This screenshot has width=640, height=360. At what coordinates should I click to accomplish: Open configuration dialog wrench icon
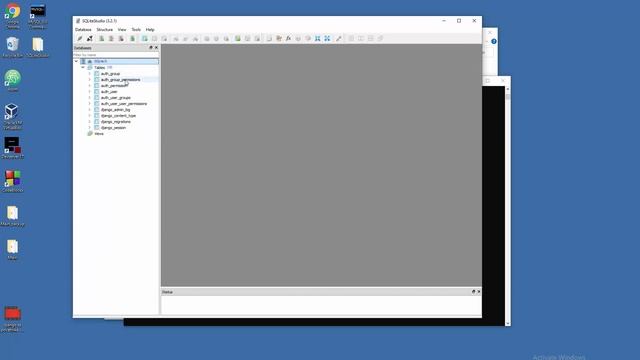[339, 38]
